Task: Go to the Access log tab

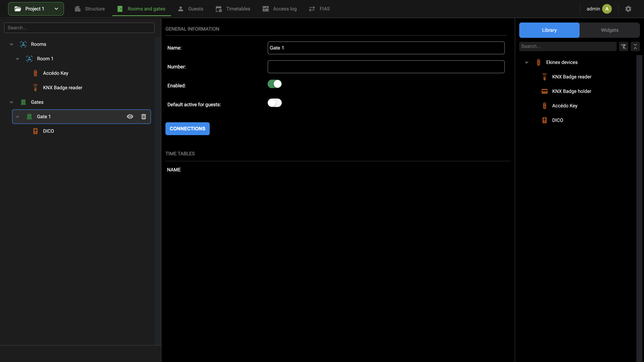Action: [x=280, y=9]
